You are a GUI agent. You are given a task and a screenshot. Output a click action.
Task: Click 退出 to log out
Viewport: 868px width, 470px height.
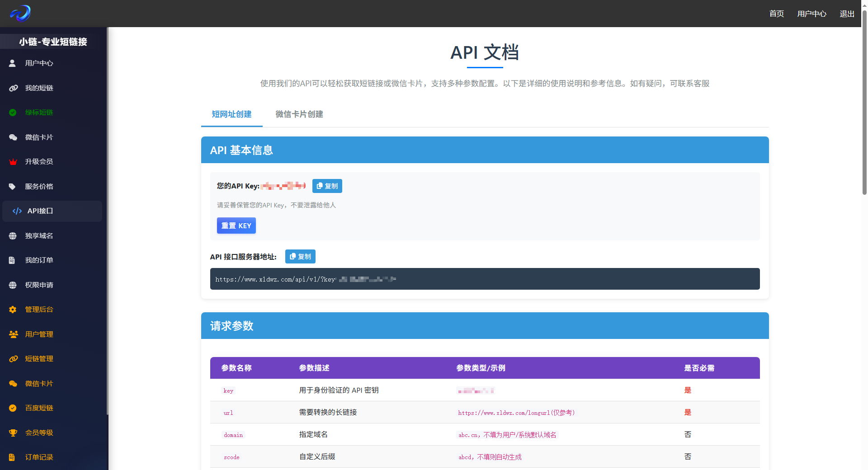pos(847,14)
